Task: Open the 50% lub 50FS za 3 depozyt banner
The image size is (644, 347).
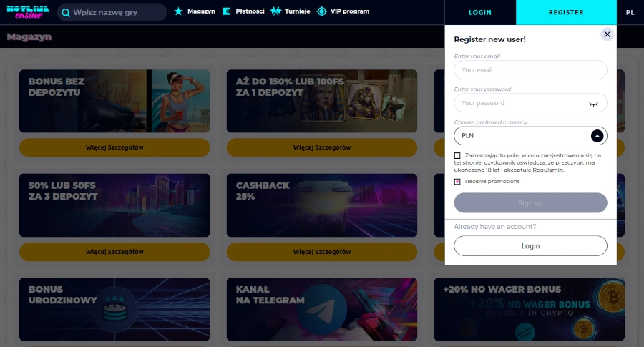Action: 114,205
